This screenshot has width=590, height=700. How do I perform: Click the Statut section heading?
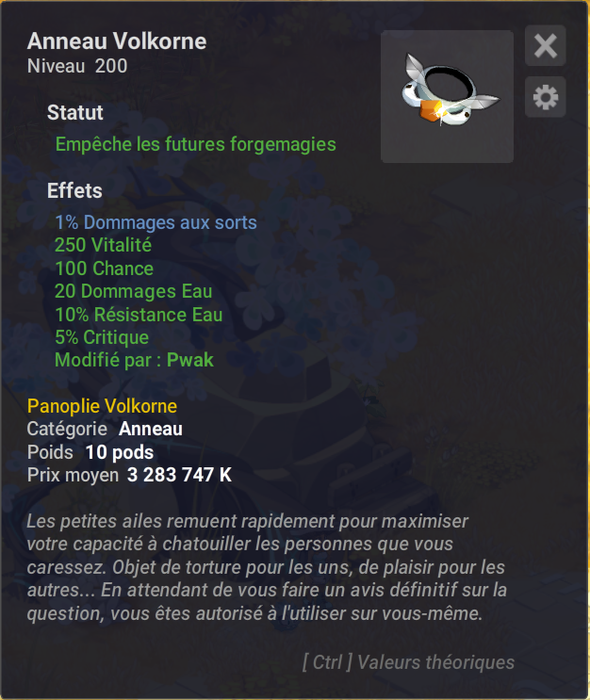(x=75, y=112)
